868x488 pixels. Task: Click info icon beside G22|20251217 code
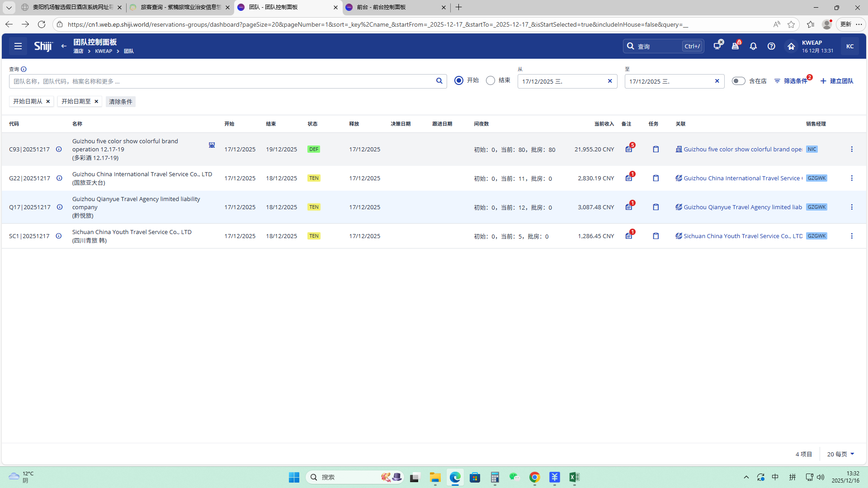[59, 178]
